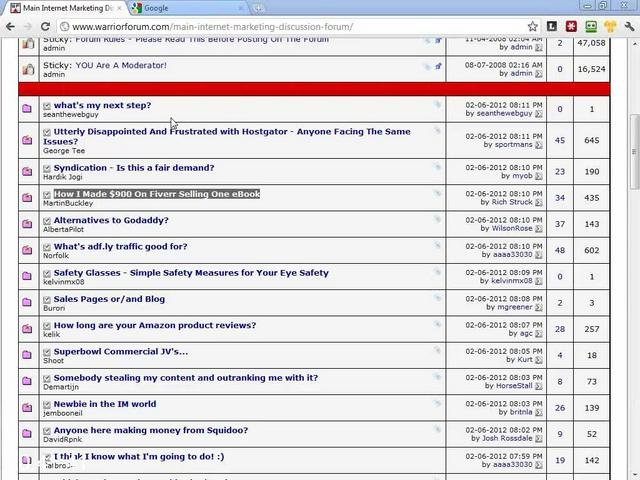The image size is (640, 480).
Task: Click post icon beside Sales Pages or/and Blog
Action: [47, 300]
